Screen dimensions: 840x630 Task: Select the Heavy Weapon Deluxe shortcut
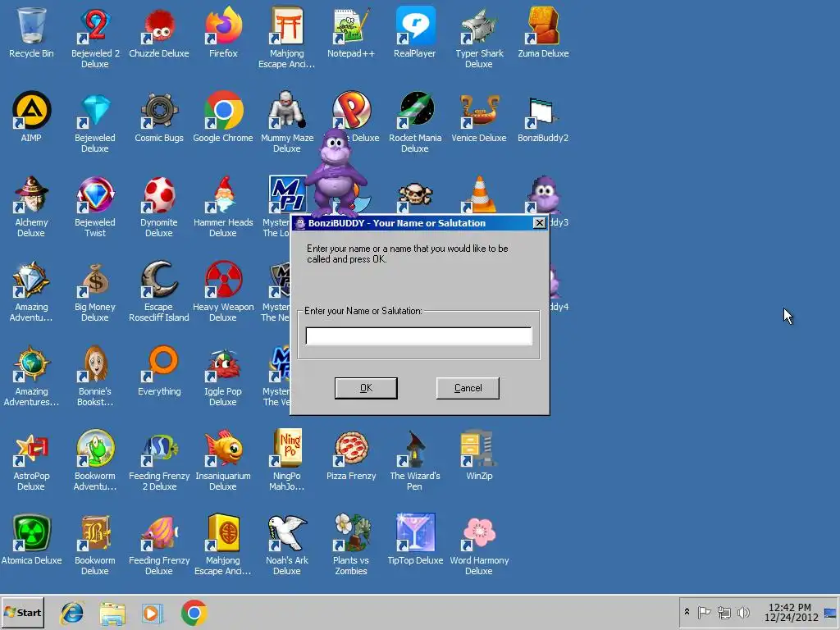223,290
